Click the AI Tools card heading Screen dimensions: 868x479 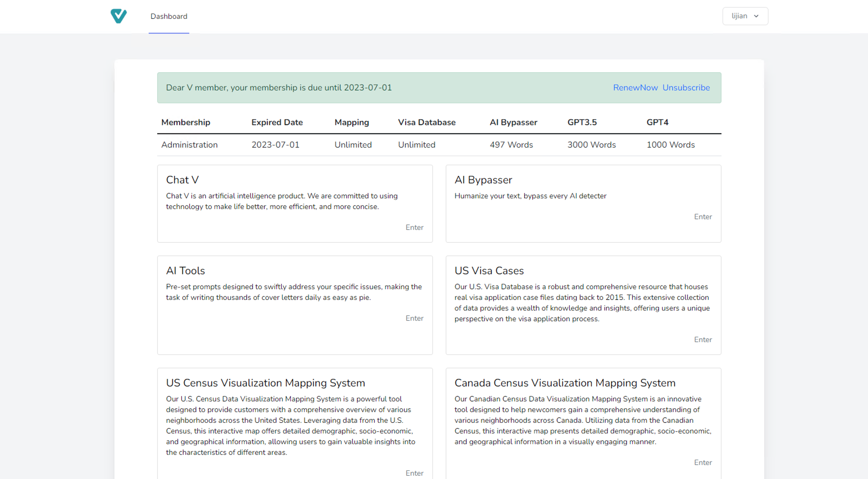(185, 271)
